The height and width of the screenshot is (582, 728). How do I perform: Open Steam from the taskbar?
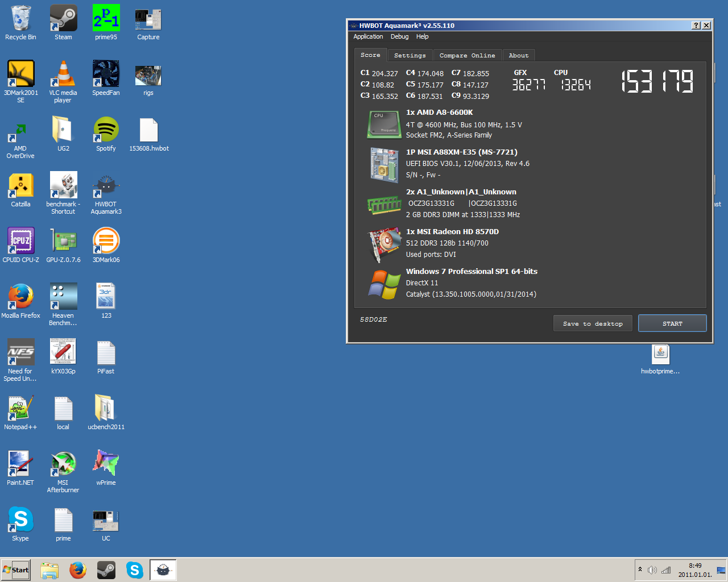[x=106, y=570]
